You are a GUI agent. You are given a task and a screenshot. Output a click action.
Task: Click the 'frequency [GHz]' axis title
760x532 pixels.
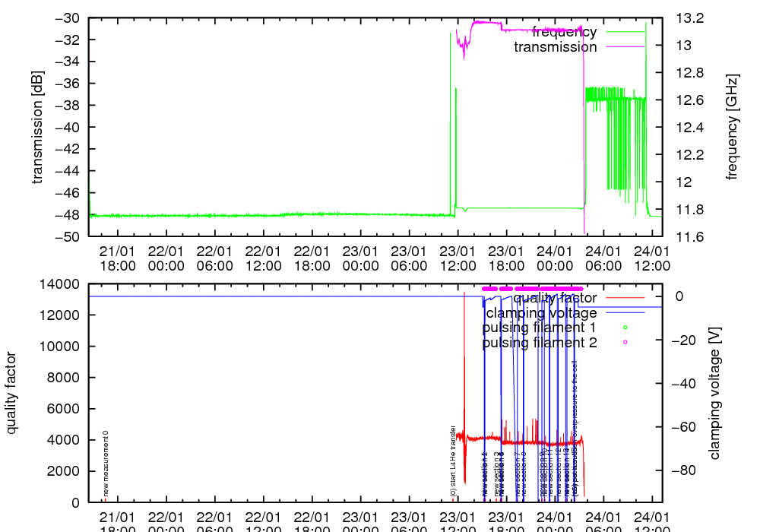pyautogui.click(x=732, y=127)
